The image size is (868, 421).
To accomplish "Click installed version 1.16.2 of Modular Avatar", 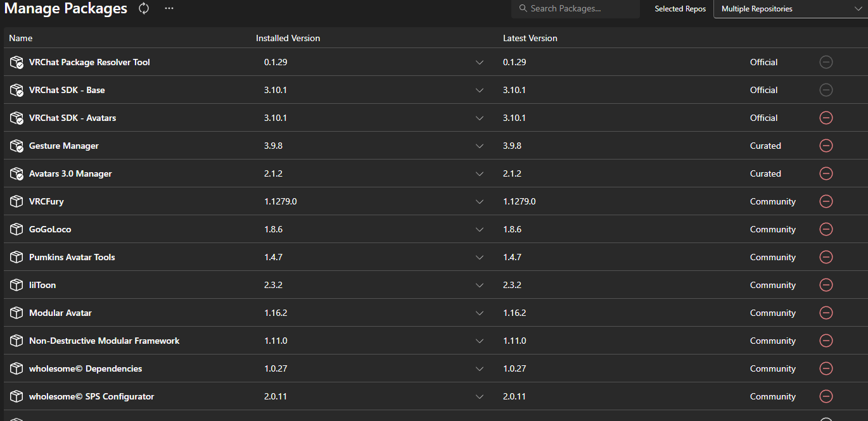I will (x=276, y=313).
